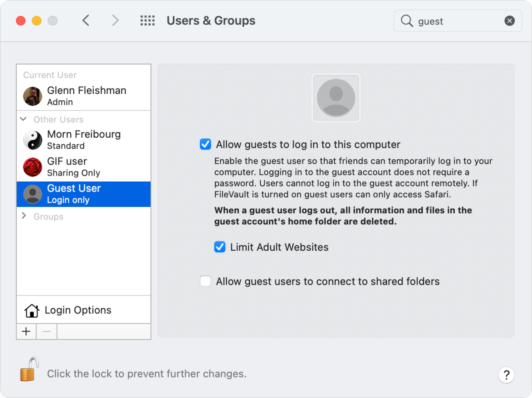The image size is (532, 398).
Task: Clear the guest search query
Action: [509, 20]
